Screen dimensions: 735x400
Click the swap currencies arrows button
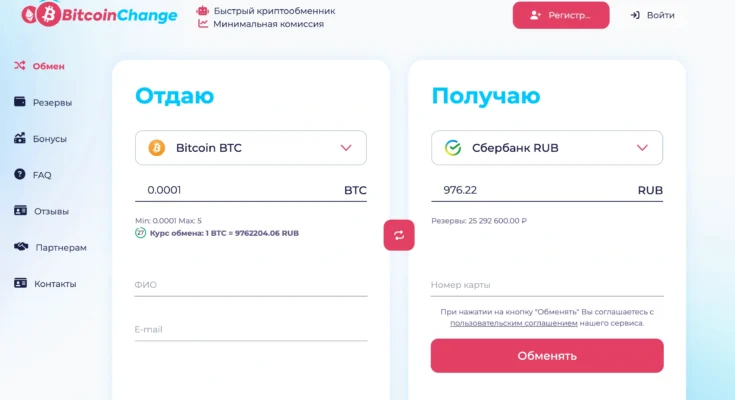[399, 235]
